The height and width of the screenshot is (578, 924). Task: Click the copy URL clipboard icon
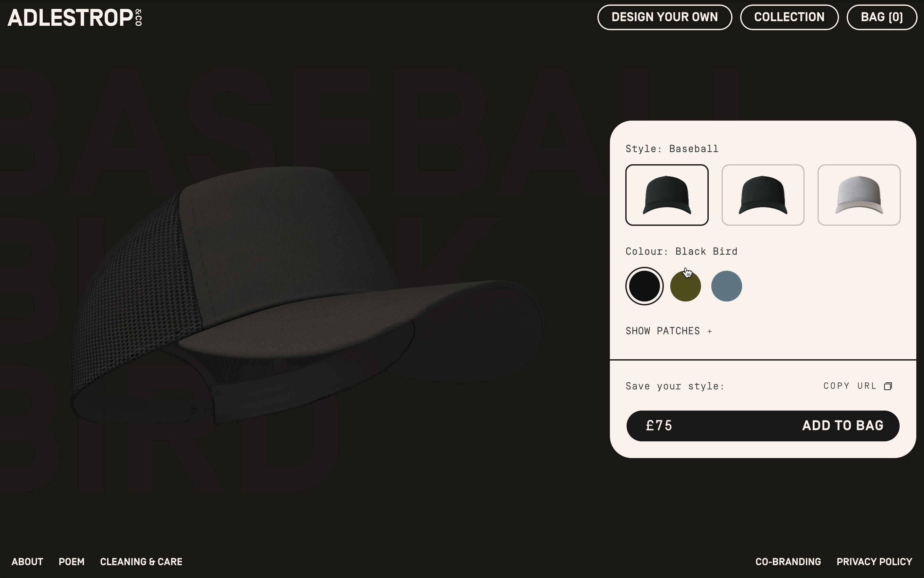tap(888, 386)
